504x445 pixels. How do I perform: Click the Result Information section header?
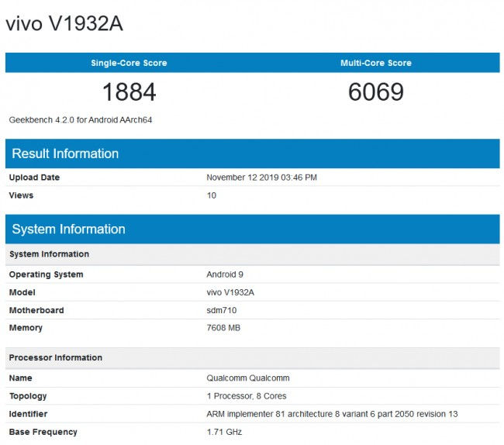65,154
